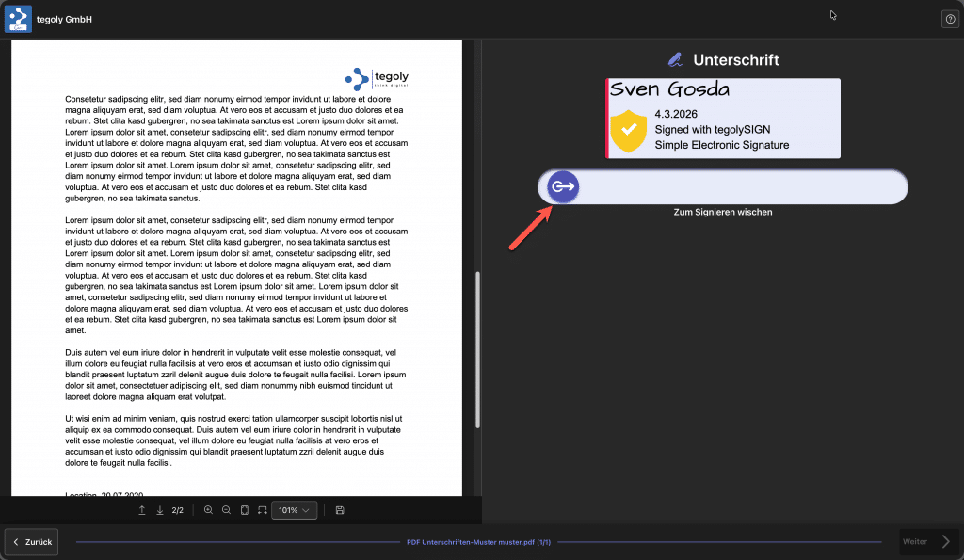The height and width of the screenshot is (560, 964).
Task: Click the Weiter next button
Action: pyautogui.click(x=927, y=542)
